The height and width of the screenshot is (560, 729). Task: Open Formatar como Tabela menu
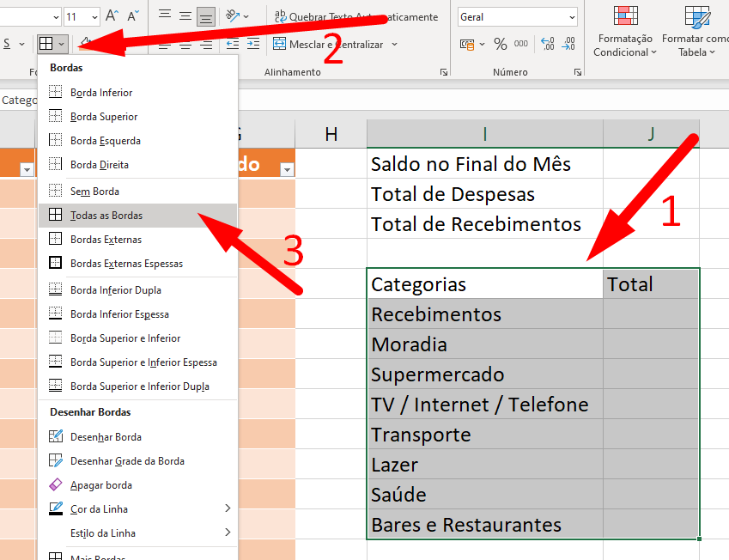coord(696,32)
